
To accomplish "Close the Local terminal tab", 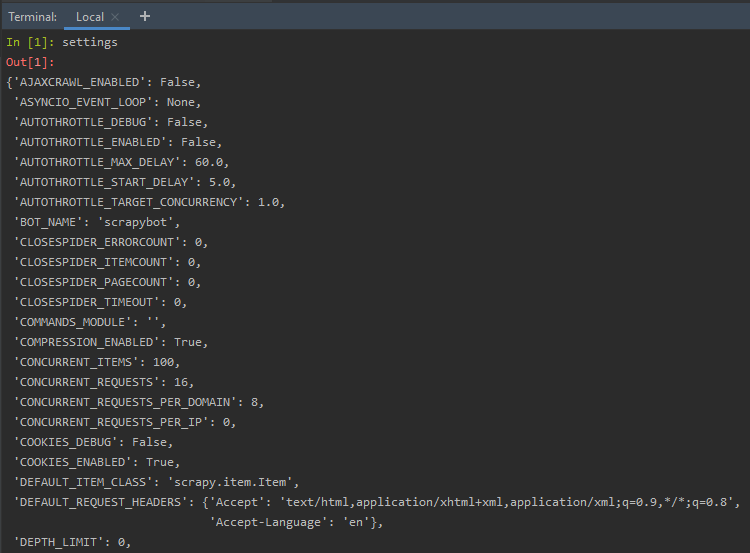I will tap(115, 17).
